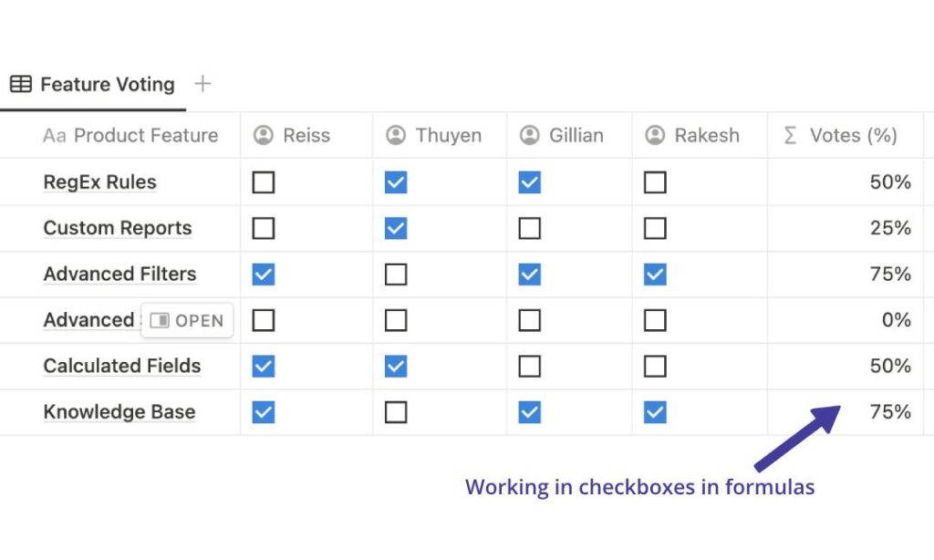This screenshot has height=560, width=934.
Task: Open the Custom Reports page link
Action: 117,228
